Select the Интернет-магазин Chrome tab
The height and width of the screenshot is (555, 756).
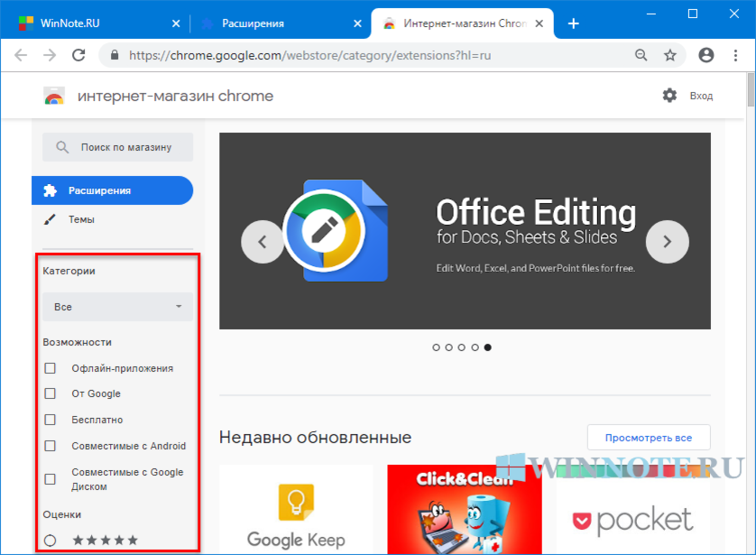[x=463, y=23]
